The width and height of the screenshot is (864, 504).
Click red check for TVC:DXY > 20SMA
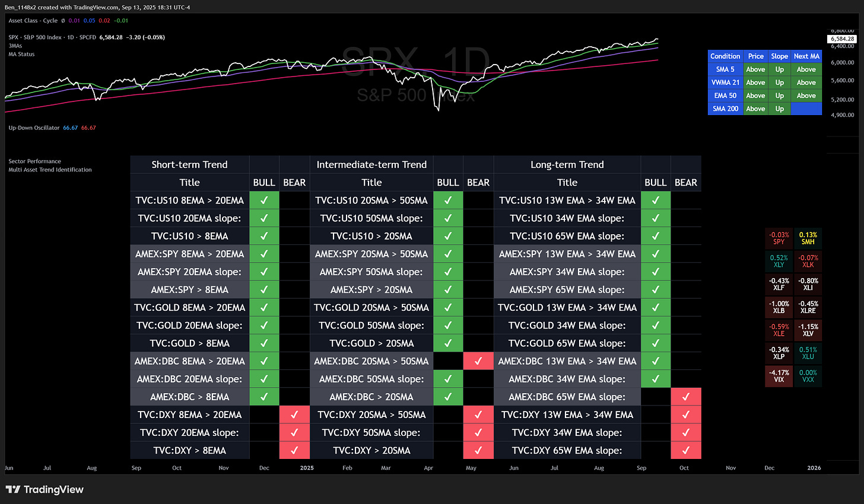(x=478, y=451)
